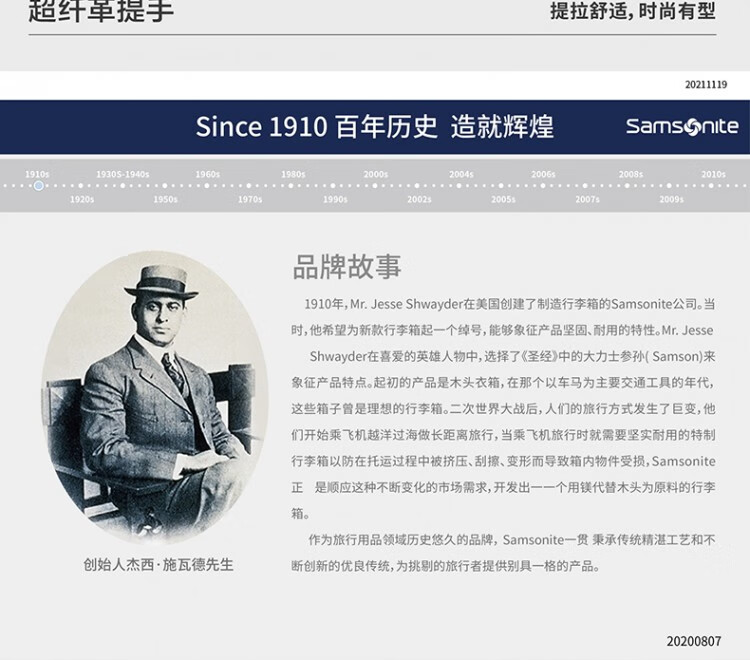Click the text 提拉舒适, 时尚有型
Image resolution: width=750 pixels, height=660 pixels.
(x=632, y=11)
